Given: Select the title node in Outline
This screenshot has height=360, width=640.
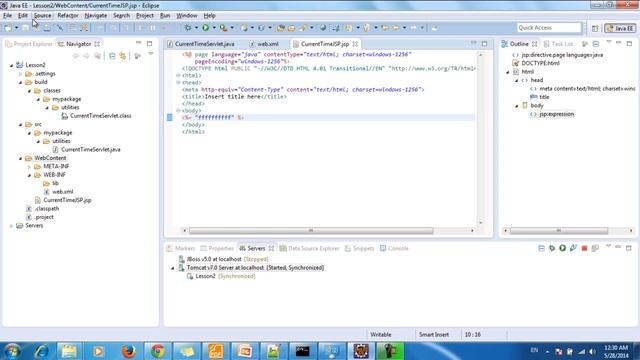Looking at the screenshot, I should 544,97.
